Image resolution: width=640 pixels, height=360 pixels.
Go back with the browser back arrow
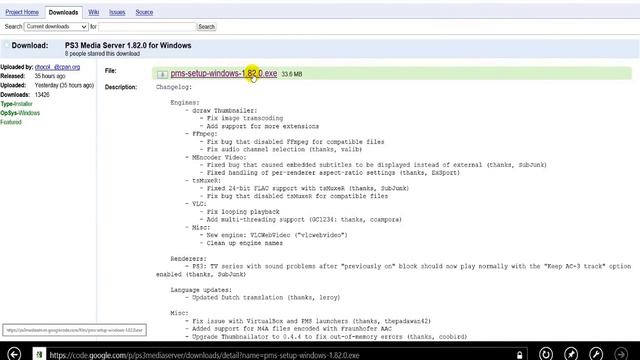14,353
